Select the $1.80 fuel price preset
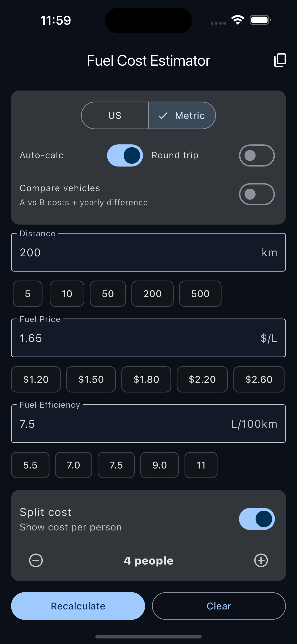The height and width of the screenshot is (644, 297). pyautogui.click(x=146, y=379)
